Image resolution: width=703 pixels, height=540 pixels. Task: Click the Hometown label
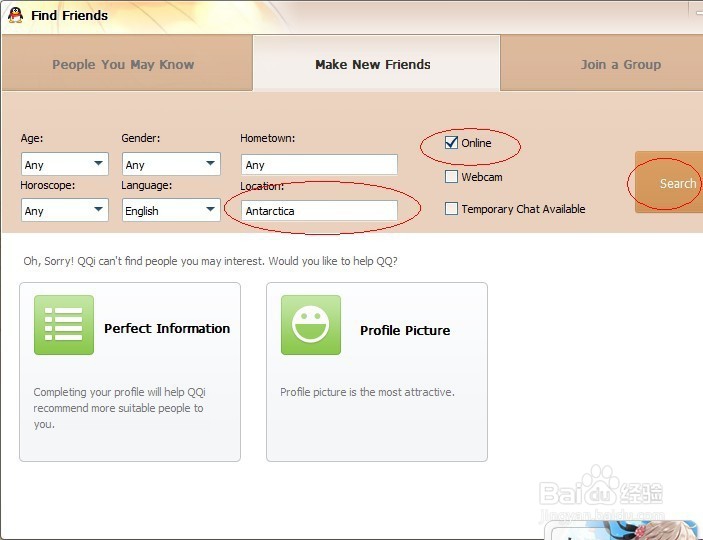click(x=268, y=138)
